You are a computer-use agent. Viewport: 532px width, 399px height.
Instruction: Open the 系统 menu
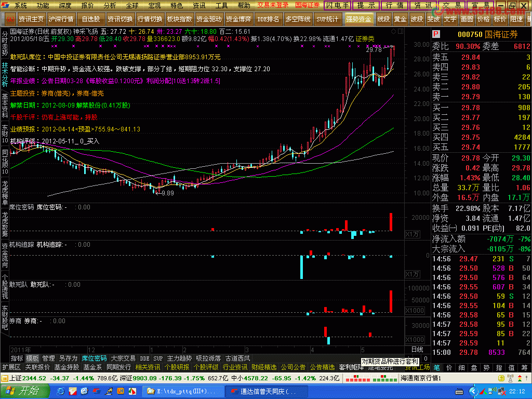[x=20, y=5]
